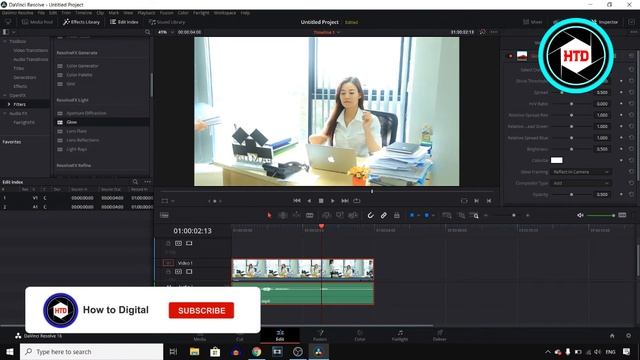640x360 pixels.
Task: Mute audio with the speaker icon
Action: 580,215
